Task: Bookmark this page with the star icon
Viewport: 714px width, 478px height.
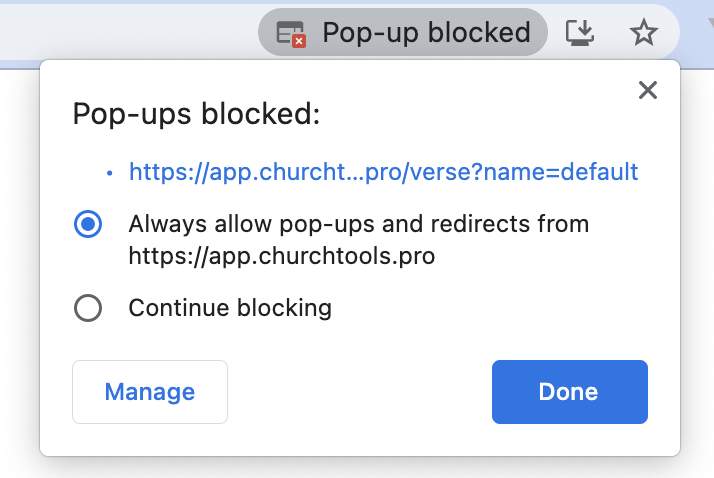Action: click(x=644, y=33)
